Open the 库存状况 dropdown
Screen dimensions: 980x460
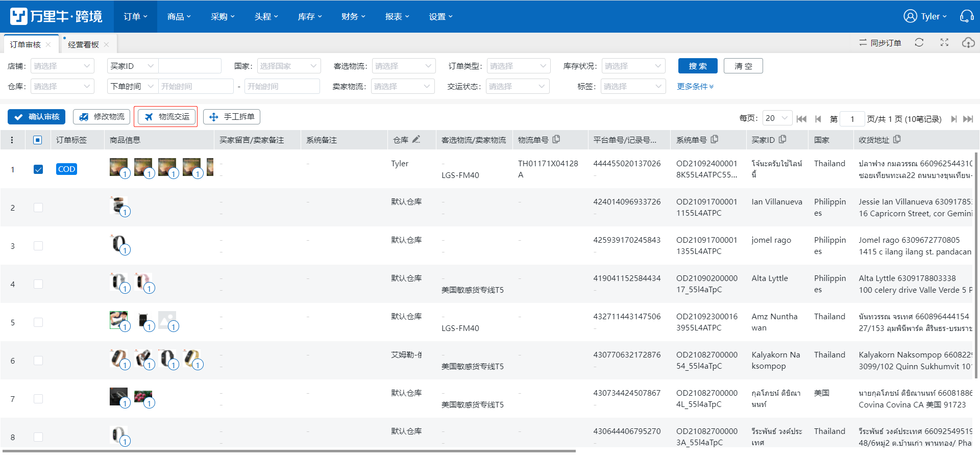pos(633,66)
